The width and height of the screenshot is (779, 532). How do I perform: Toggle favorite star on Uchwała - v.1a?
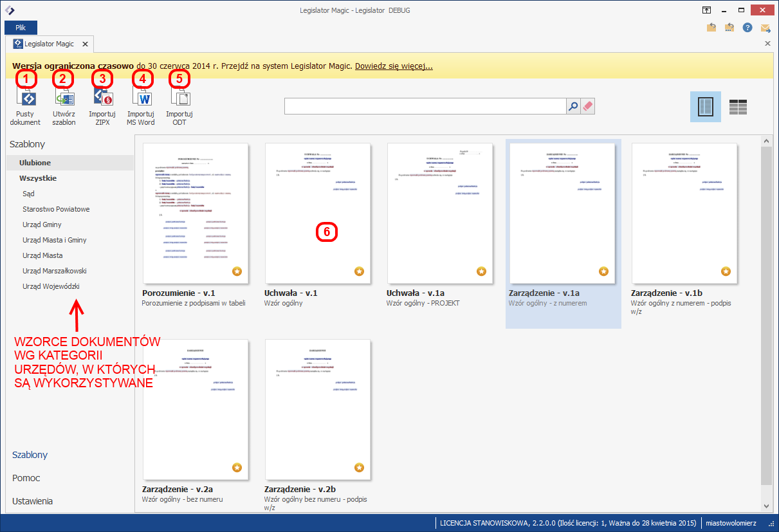click(x=481, y=271)
